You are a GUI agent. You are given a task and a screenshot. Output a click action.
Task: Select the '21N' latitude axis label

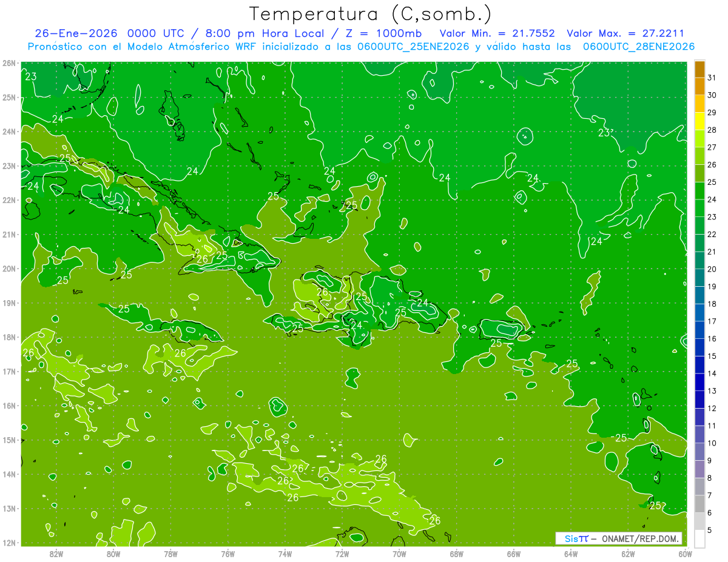[9, 234]
